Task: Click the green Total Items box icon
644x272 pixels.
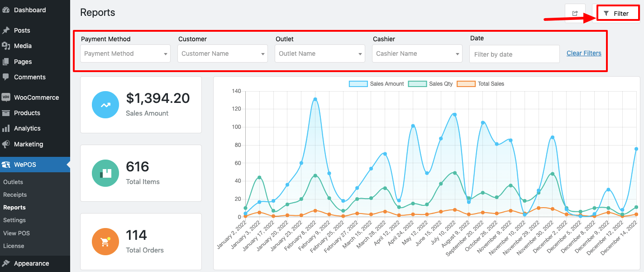Action: pos(105,173)
